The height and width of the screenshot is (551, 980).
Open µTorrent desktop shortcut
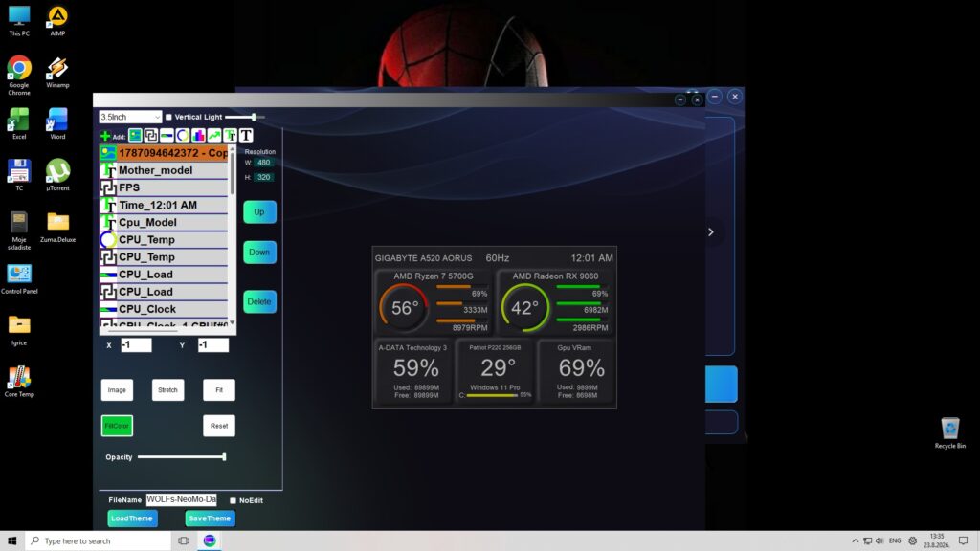pos(57,176)
